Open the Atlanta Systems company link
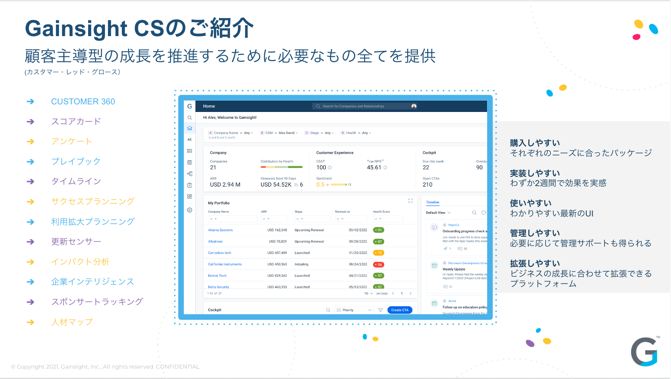671x379 pixels. click(x=220, y=230)
